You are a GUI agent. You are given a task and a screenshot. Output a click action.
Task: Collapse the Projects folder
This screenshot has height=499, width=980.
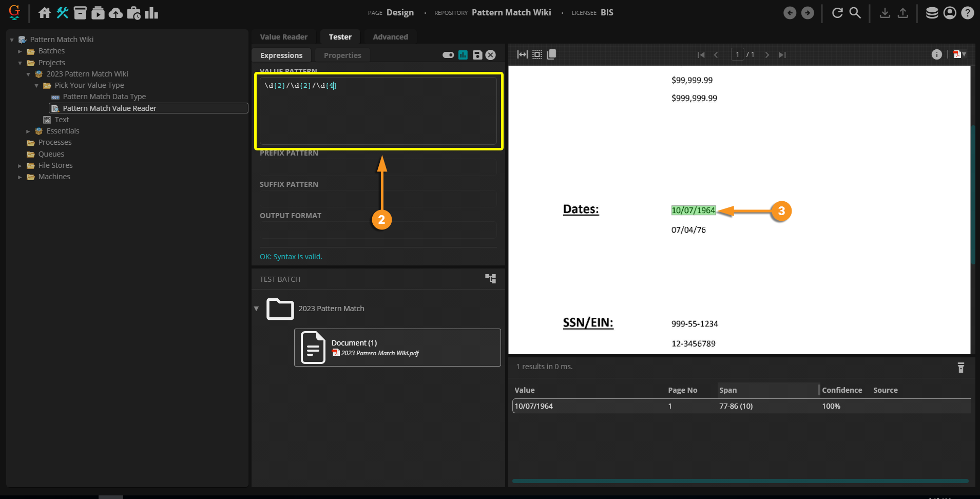coord(20,63)
